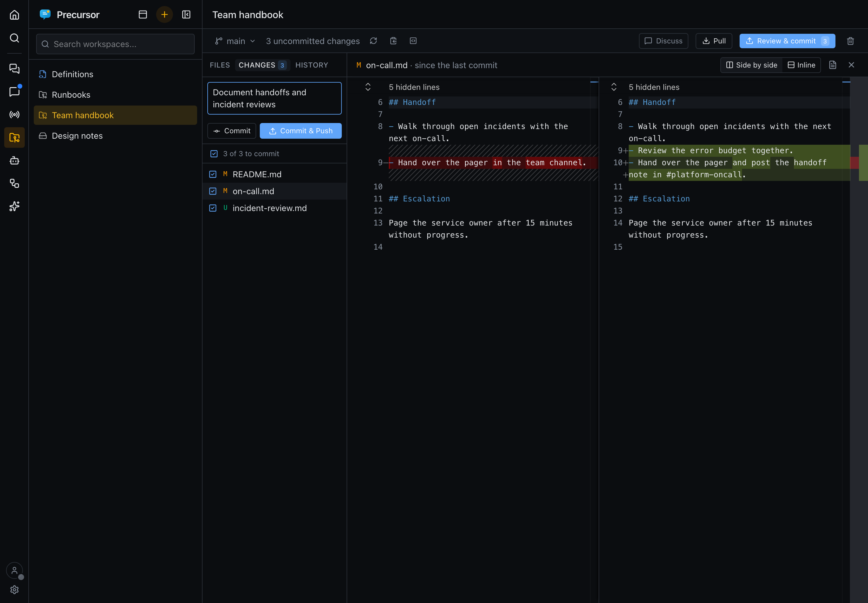Open the user profile avatar icon

coord(14,570)
